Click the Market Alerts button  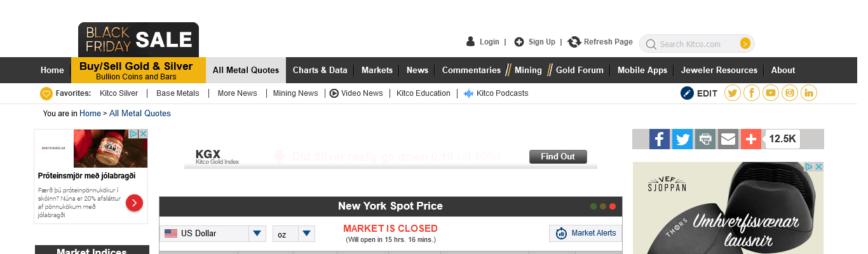tap(586, 234)
